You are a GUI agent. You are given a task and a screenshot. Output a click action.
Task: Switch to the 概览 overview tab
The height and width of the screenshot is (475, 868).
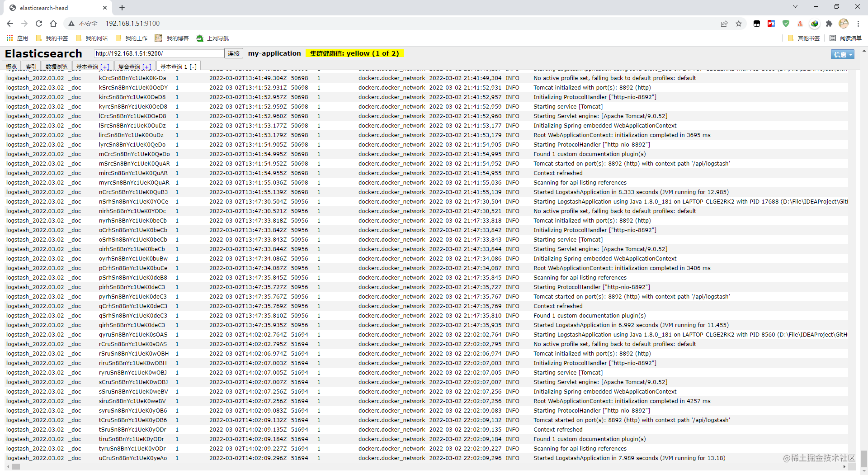click(x=11, y=66)
